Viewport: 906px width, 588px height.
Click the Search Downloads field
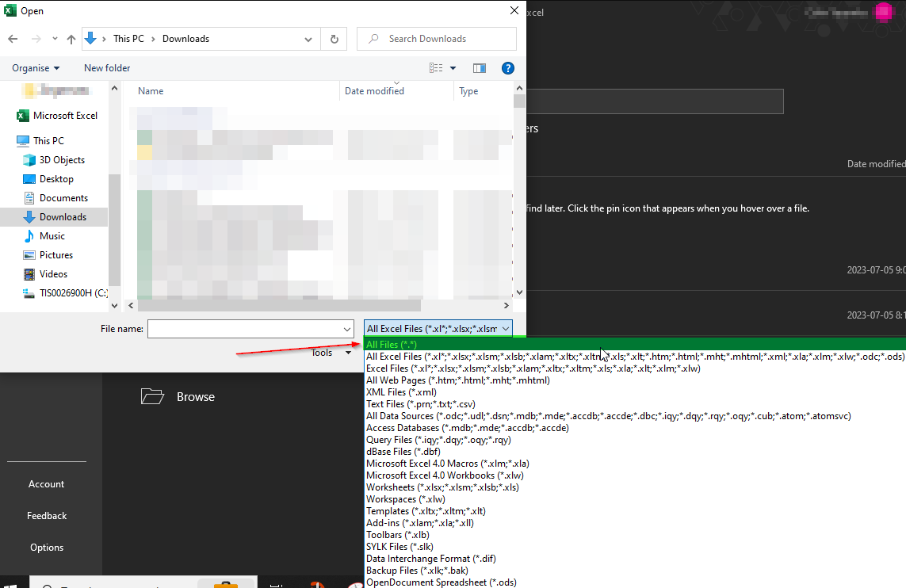tap(437, 39)
